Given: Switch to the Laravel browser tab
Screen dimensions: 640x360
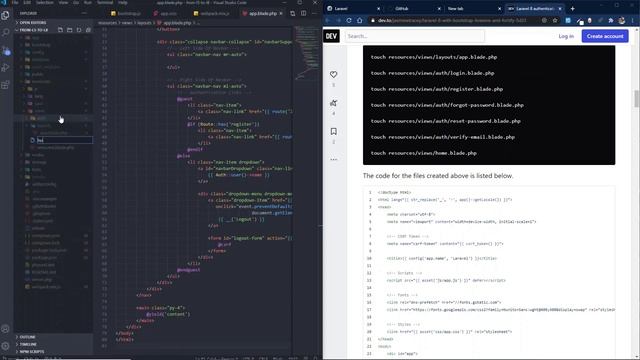Looking at the screenshot, I should (x=352, y=9).
